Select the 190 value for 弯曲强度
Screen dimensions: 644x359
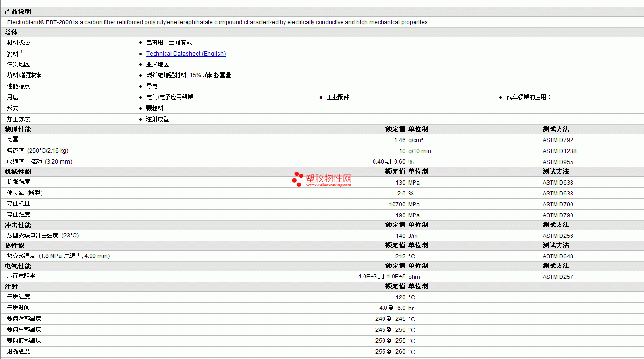pyautogui.click(x=401, y=215)
